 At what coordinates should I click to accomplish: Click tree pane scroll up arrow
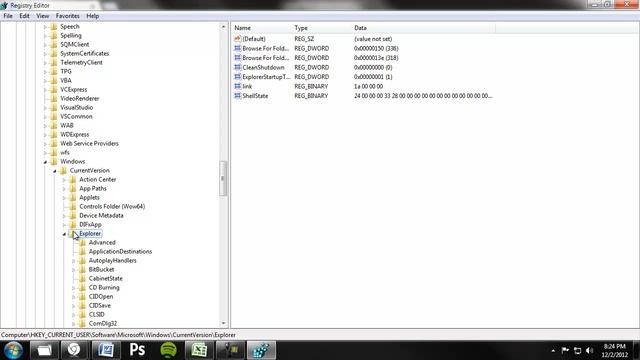point(223,27)
